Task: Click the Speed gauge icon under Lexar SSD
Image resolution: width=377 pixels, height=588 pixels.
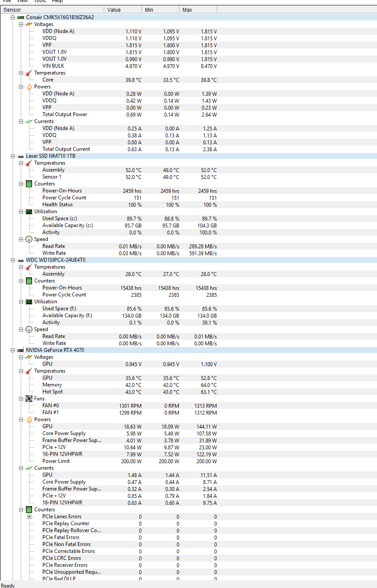Action: click(x=29, y=239)
